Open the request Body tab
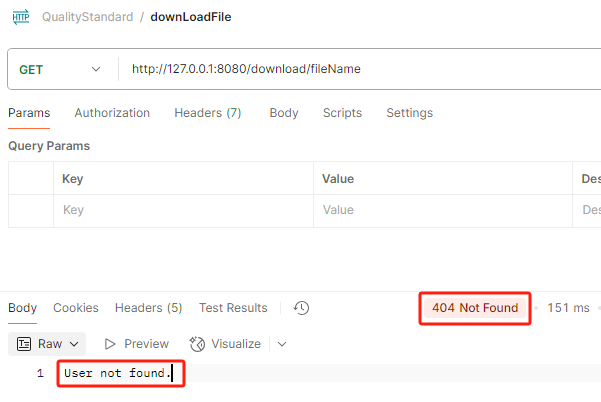601x402 pixels. 284,113
